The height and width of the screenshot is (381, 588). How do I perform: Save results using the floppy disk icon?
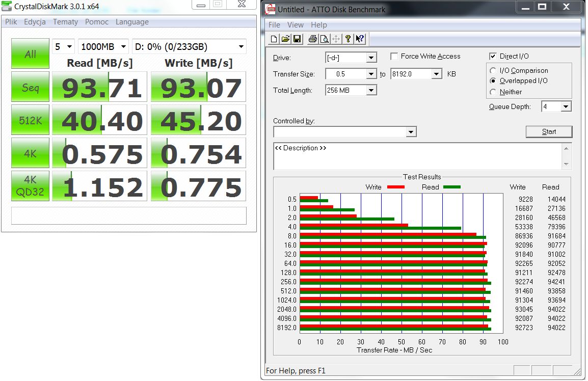tap(298, 39)
